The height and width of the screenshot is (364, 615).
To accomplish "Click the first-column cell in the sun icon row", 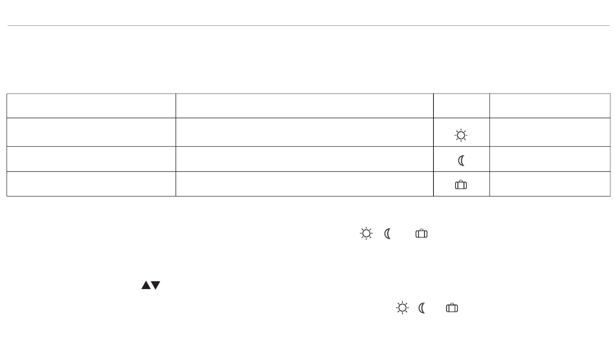I will [91, 133].
